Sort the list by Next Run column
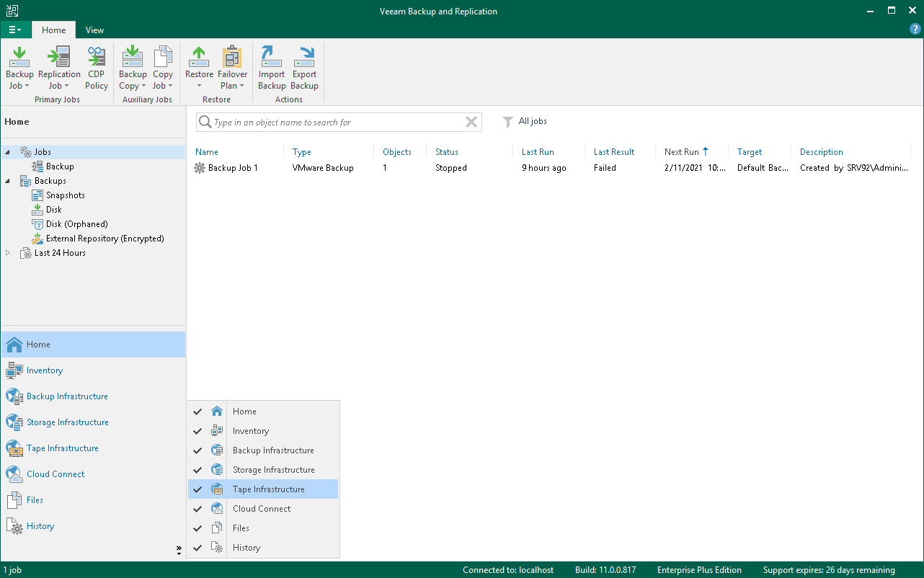924x578 pixels. coord(682,152)
